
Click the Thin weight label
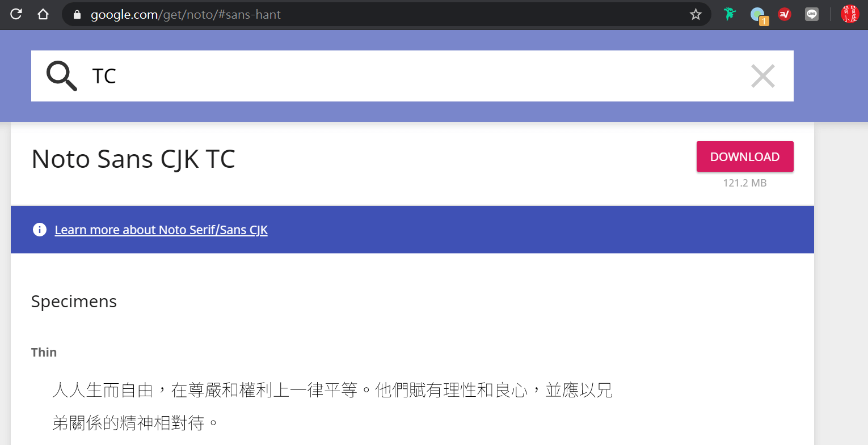pos(44,353)
